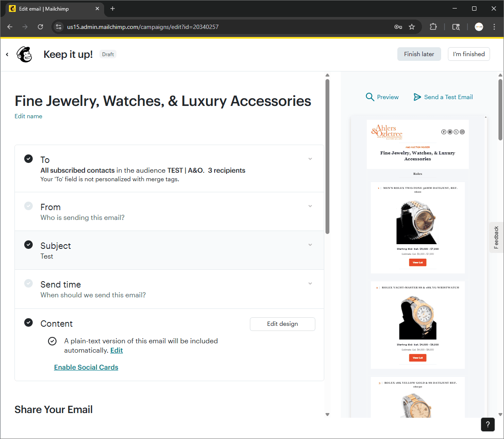Click the browser back arrow
Viewport: 504px width, 439px height.
pos(10,27)
